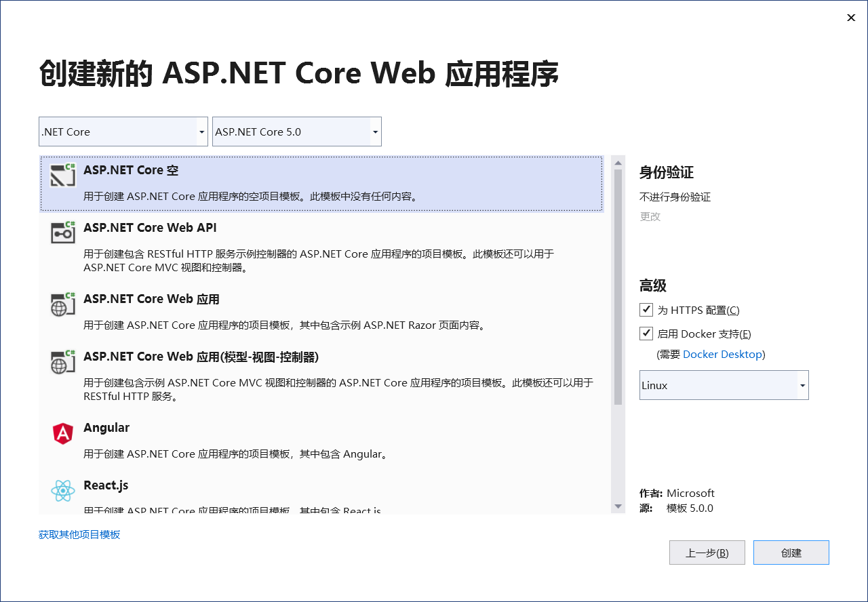Toggle the 为 HTTPS 配置 checkbox
Screen dimensions: 868x602
(x=646, y=310)
